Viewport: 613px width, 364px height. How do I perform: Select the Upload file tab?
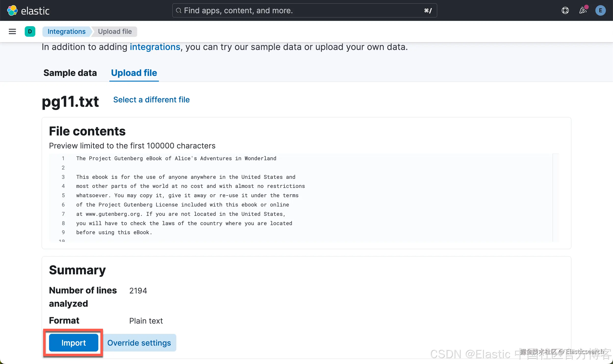coord(134,73)
